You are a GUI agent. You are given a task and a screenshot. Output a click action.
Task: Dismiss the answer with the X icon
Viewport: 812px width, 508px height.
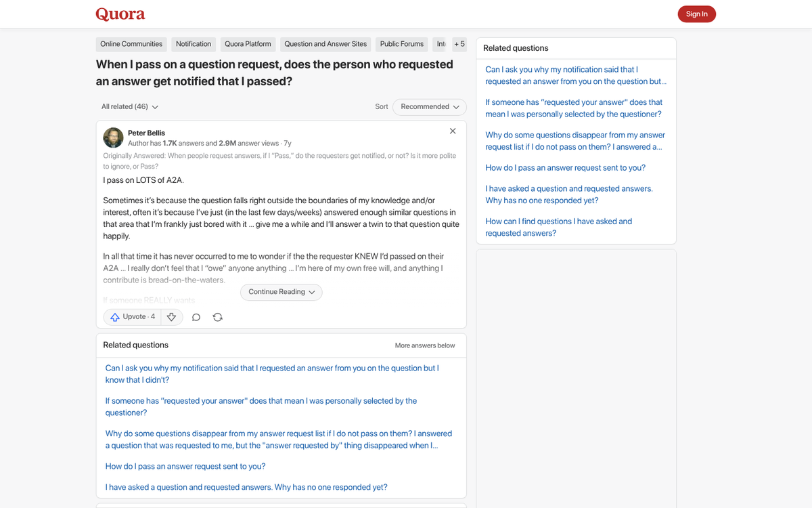452,131
